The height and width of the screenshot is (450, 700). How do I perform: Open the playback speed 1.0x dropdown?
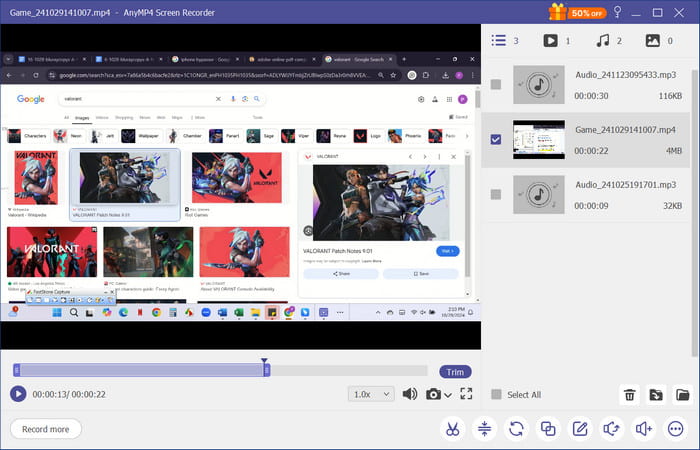tap(371, 394)
